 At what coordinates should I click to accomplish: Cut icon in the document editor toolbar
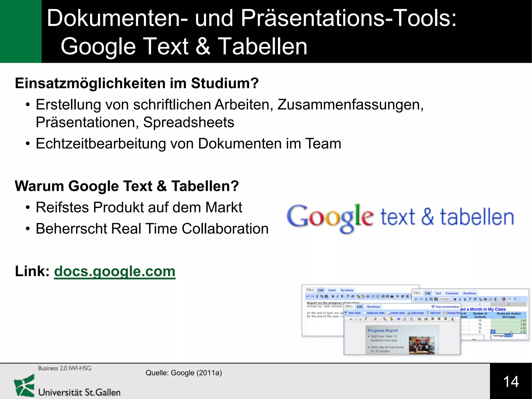pyautogui.click(x=317, y=296)
